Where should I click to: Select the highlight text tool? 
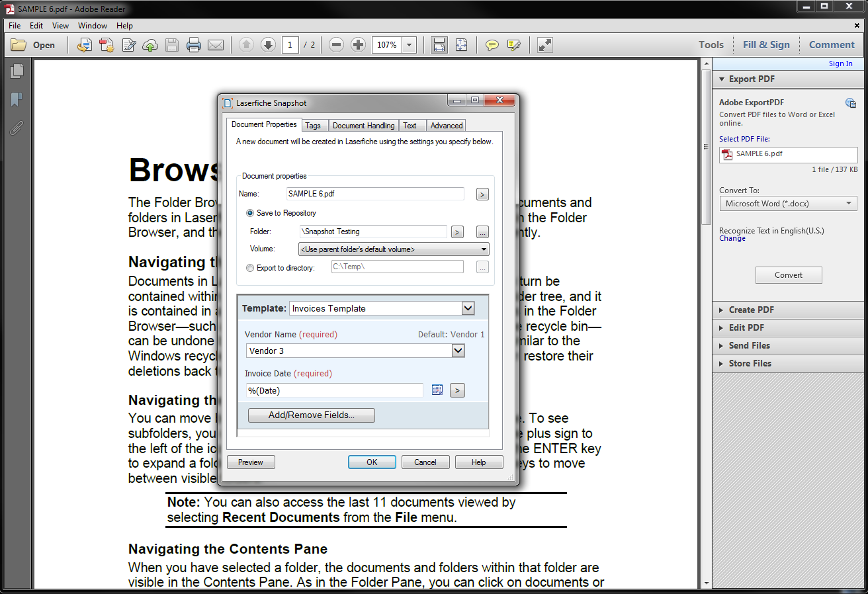pos(514,45)
